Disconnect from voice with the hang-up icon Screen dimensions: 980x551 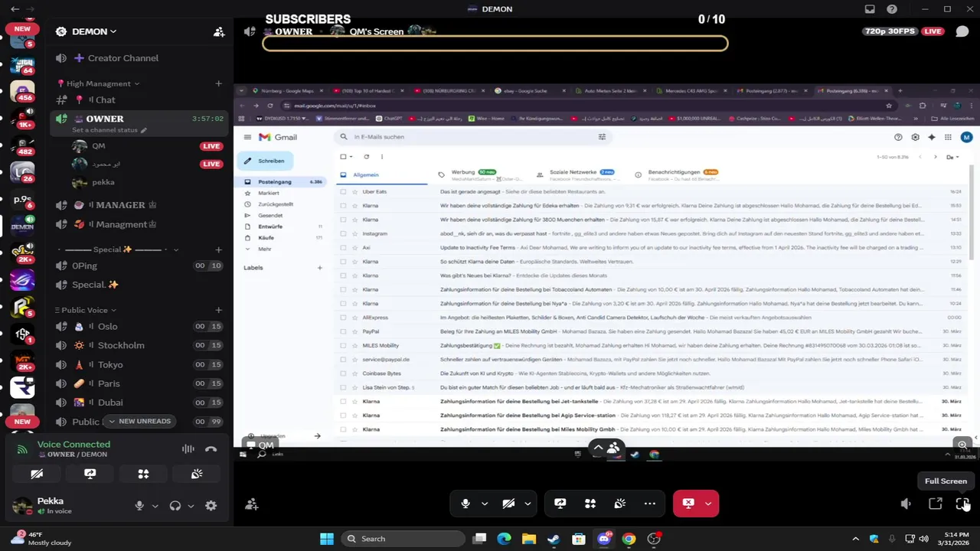211,449
